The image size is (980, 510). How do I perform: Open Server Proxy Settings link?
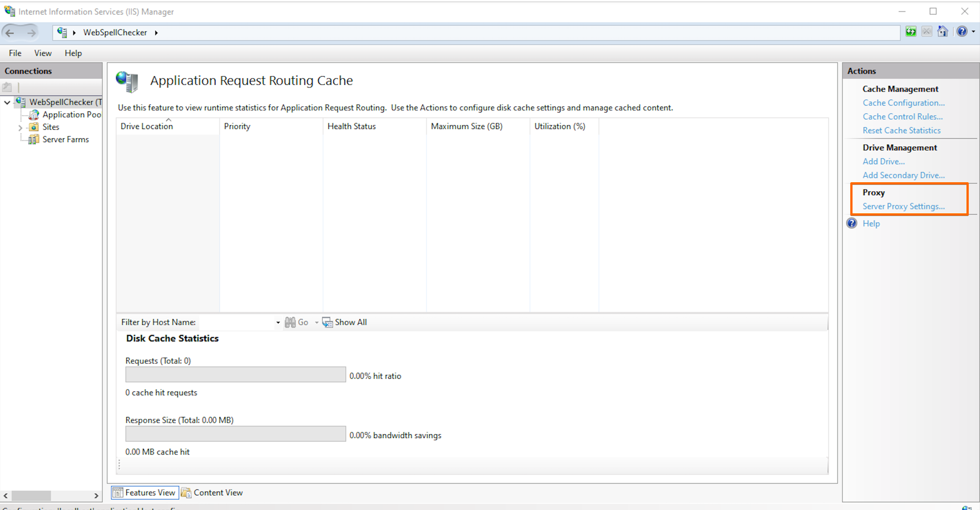(x=903, y=206)
